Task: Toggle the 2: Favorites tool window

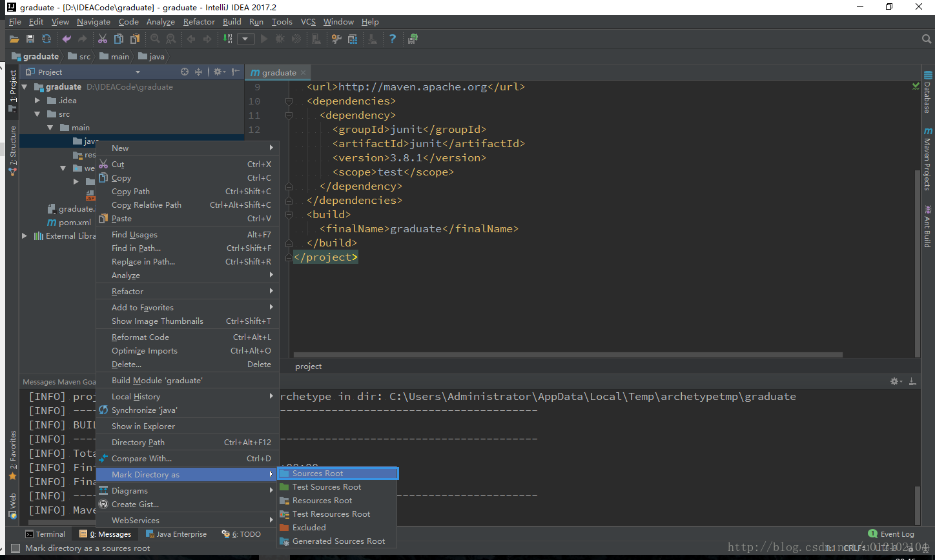Action: pyautogui.click(x=13, y=455)
